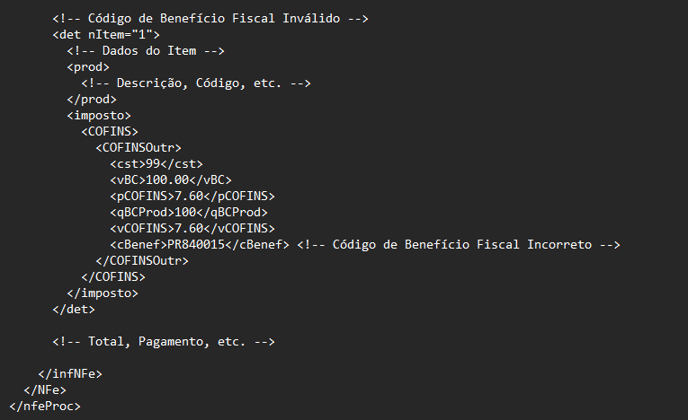Click the pCOFINS 7.60 line
This screenshot has width=688, height=420.
(x=192, y=196)
